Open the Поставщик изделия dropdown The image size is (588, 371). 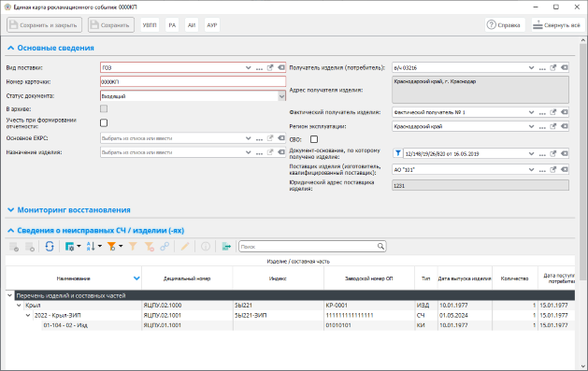[531, 169]
